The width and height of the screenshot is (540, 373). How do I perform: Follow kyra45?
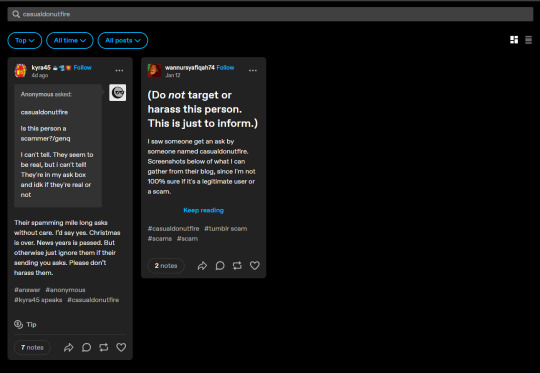tap(83, 68)
